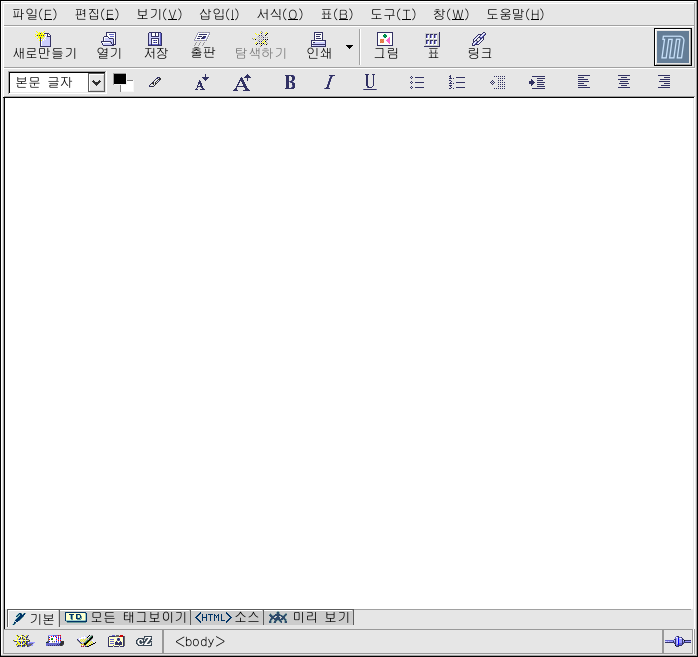This screenshot has width=698, height=657.
Task: Select the <body> tag in the status bar
Action: [x=200, y=642]
